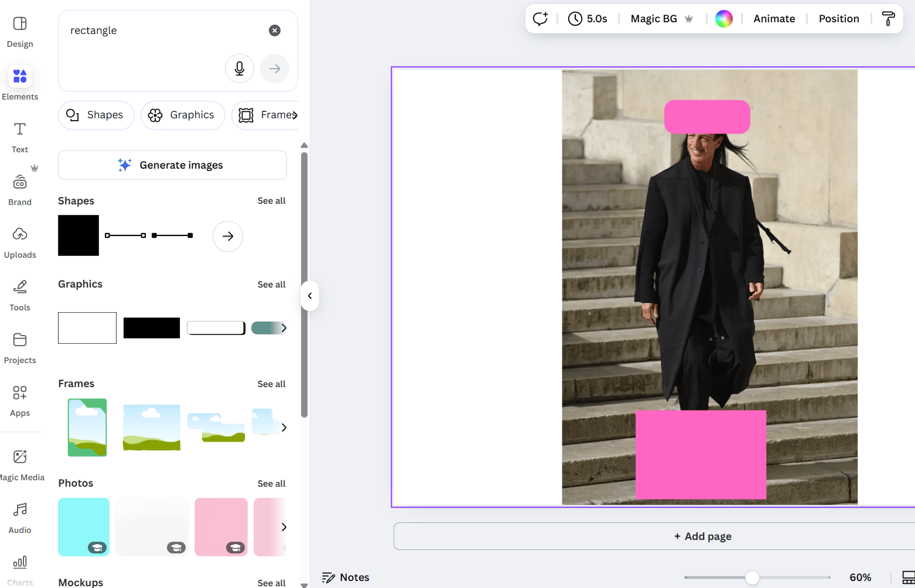Add the landscape sky frame
The height and width of the screenshot is (588, 915).
(152, 428)
